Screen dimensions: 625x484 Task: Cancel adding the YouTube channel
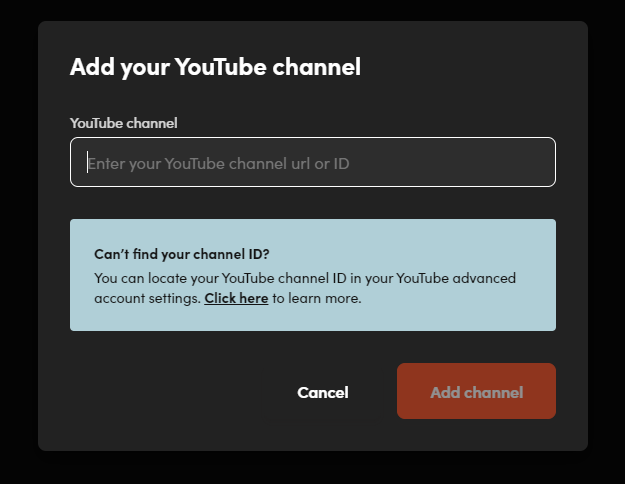click(323, 392)
